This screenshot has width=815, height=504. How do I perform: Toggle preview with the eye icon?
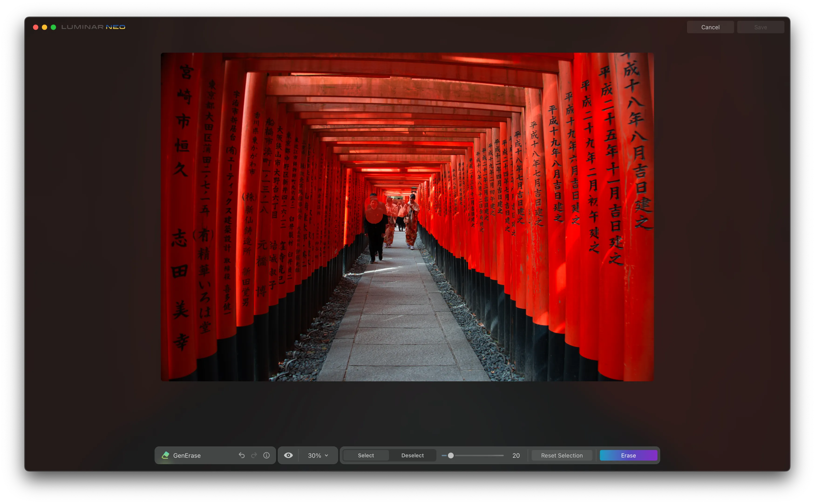[x=288, y=455]
